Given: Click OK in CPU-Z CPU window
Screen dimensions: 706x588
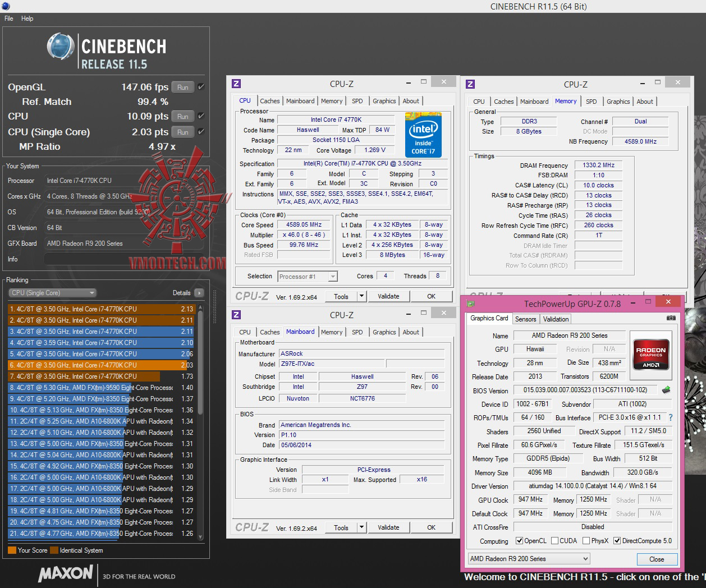Looking at the screenshot, I should [x=431, y=296].
